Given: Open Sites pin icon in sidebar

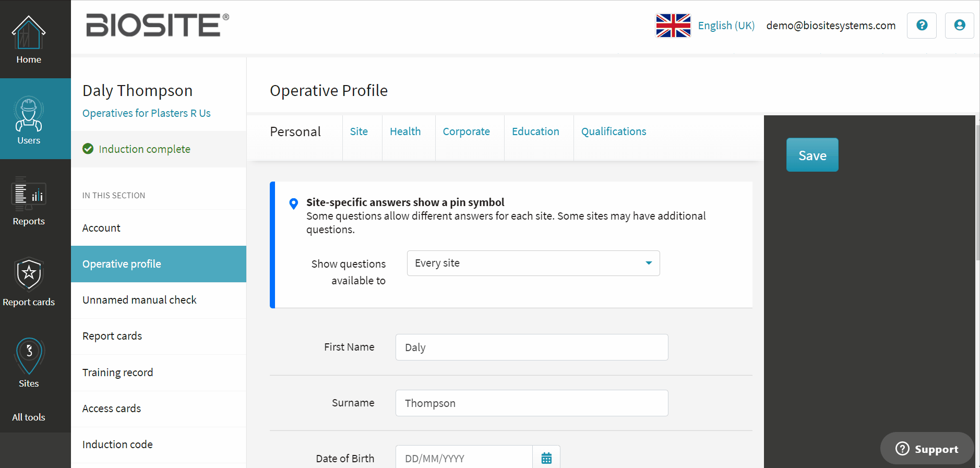Looking at the screenshot, I should click(x=29, y=356).
